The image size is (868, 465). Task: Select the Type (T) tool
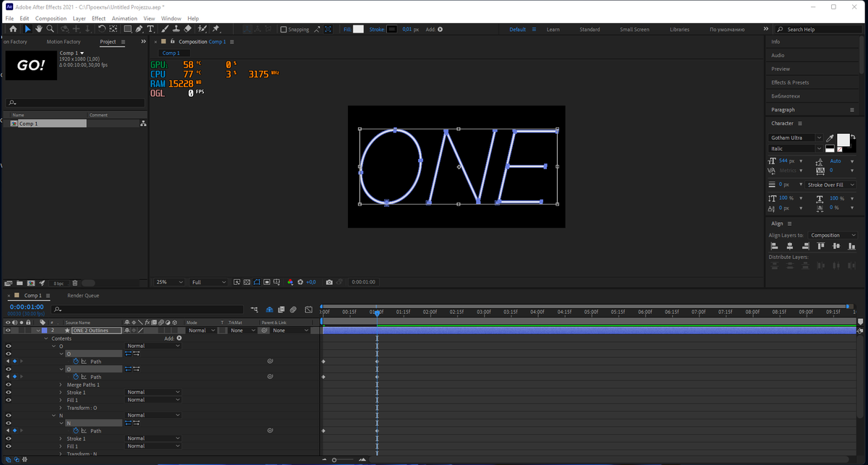point(150,29)
